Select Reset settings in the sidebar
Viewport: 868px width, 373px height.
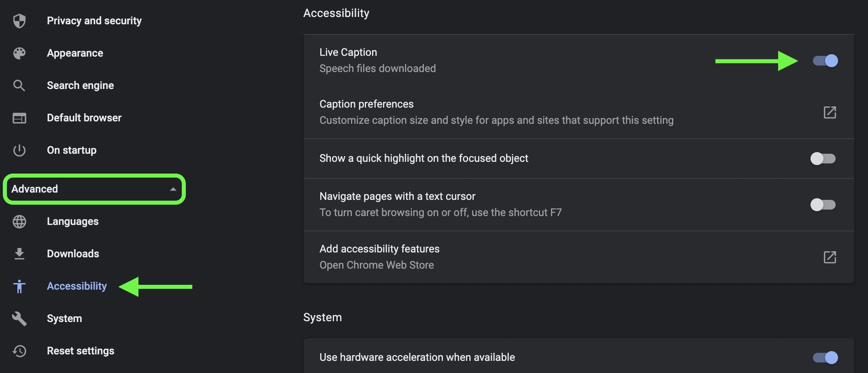coord(80,351)
